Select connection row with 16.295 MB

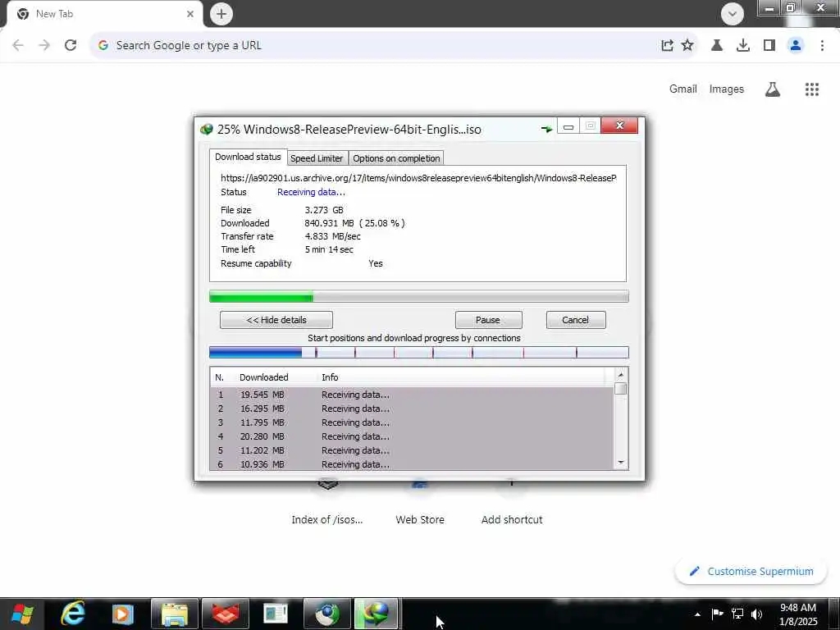412,409
